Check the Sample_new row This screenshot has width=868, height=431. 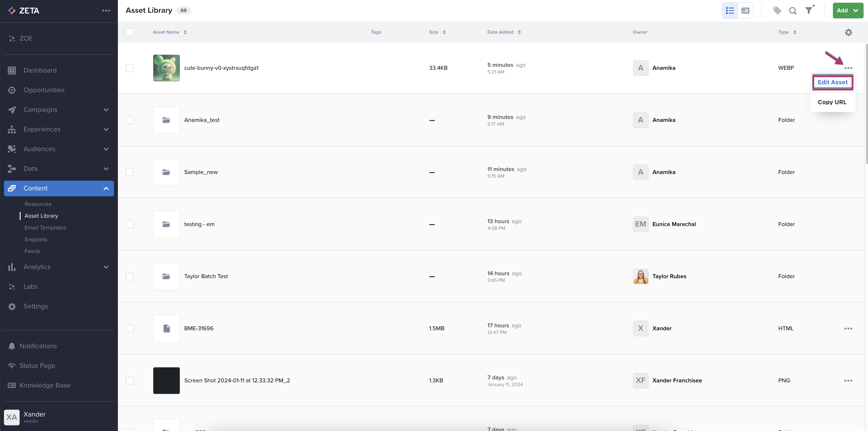130,172
